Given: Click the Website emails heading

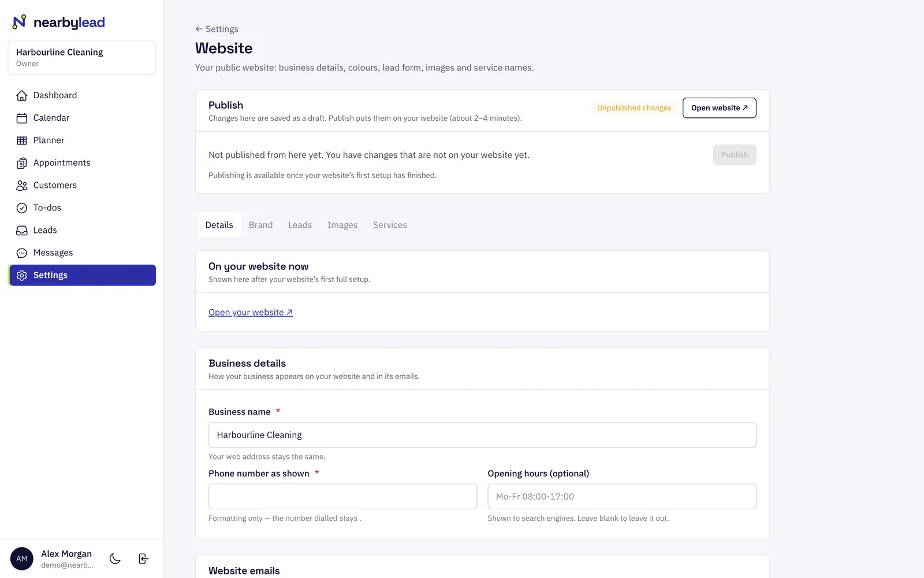Looking at the screenshot, I should 244,570.
